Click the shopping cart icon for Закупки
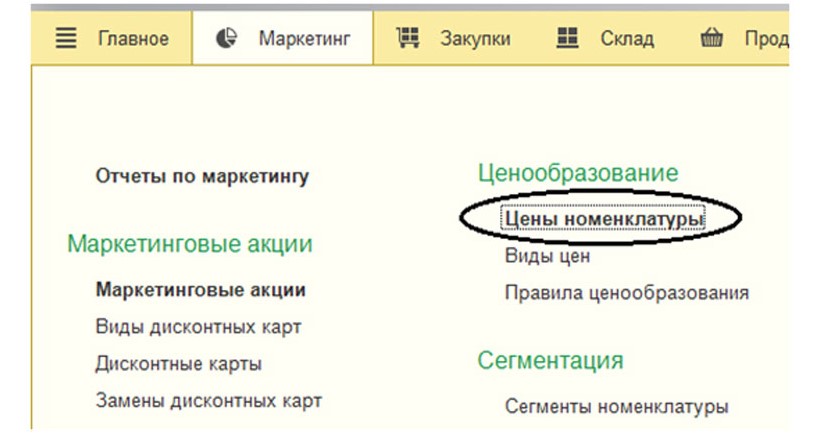 407,39
